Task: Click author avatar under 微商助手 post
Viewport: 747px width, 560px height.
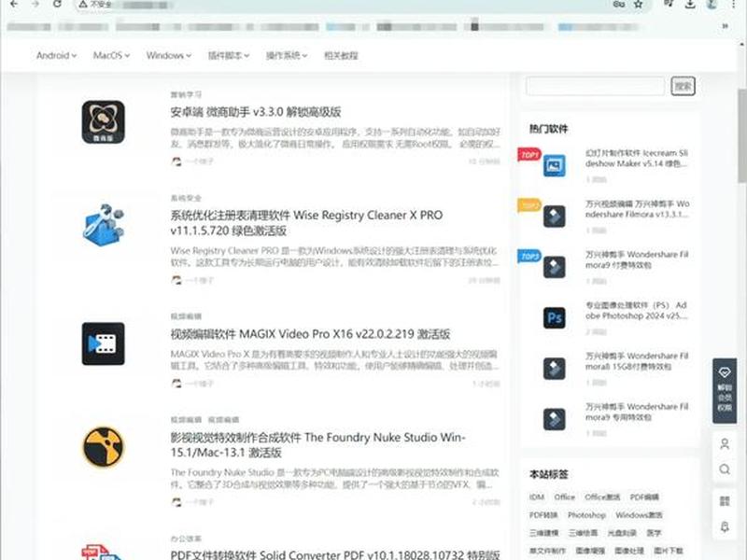Action: (x=176, y=161)
